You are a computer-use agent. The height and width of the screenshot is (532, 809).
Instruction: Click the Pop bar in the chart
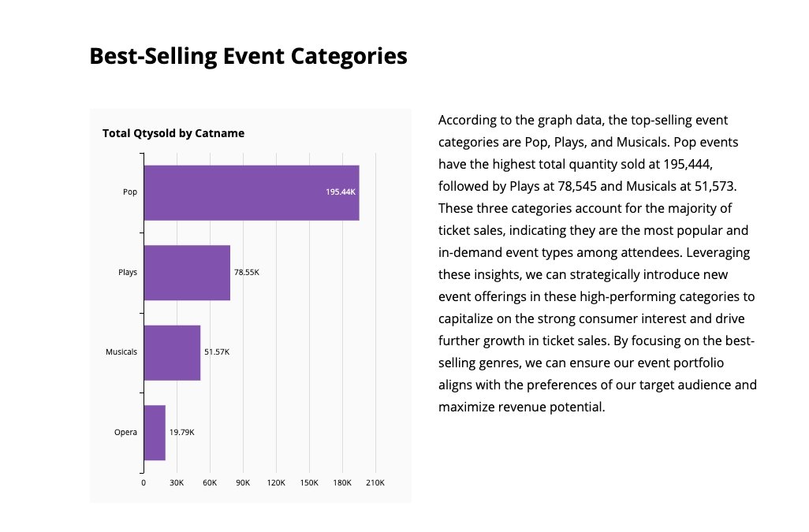pyautogui.click(x=252, y=193)
